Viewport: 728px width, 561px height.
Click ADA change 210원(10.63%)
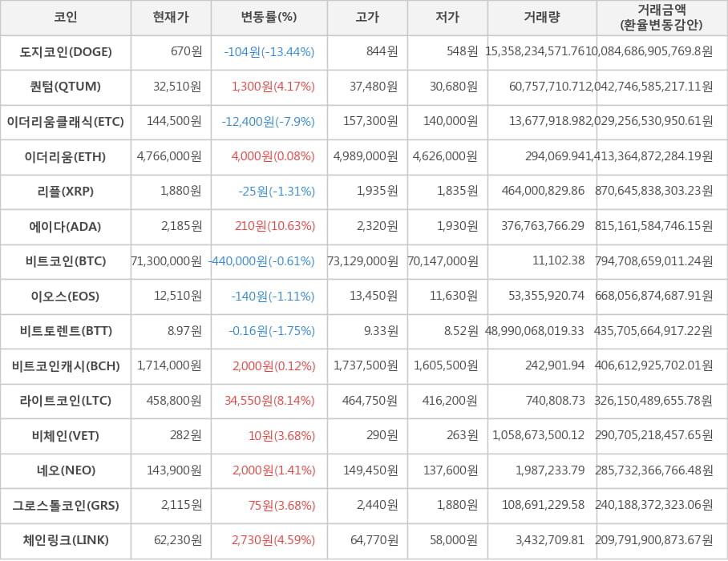[275, 226]
